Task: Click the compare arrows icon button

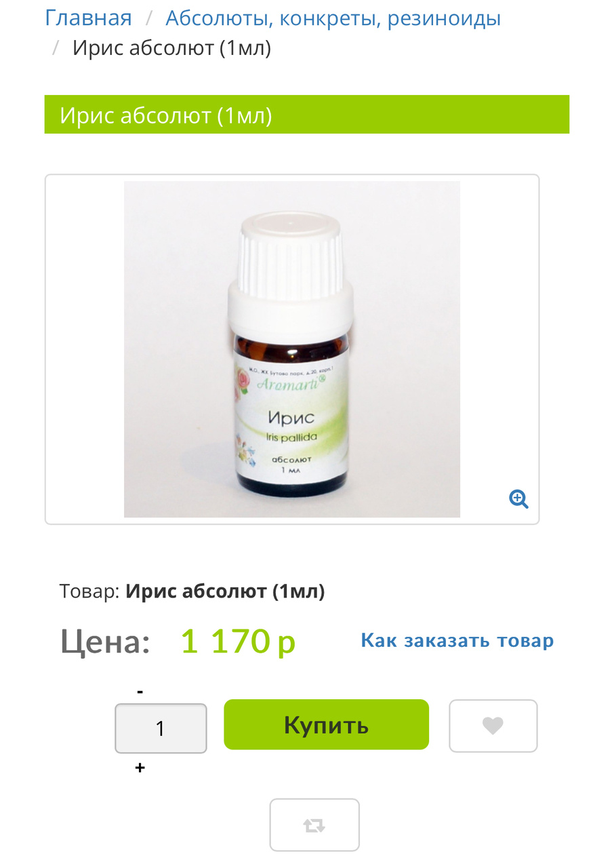Action: [314, 825]
